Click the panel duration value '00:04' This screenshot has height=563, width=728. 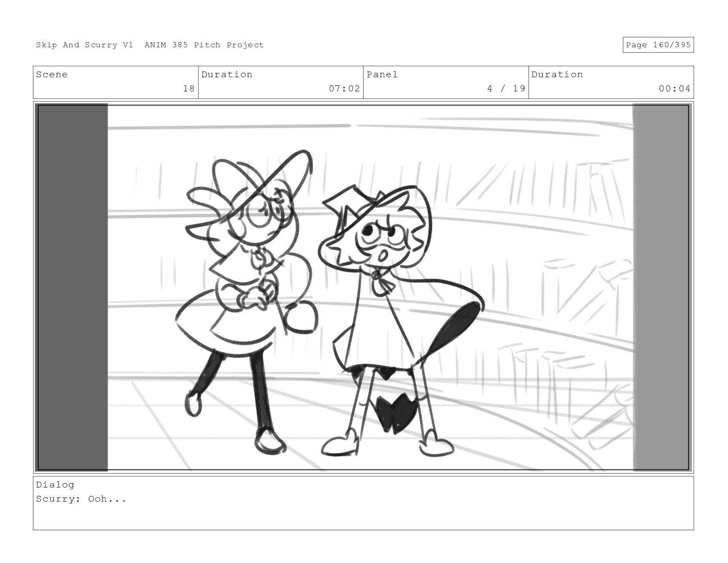click(675, 89)
